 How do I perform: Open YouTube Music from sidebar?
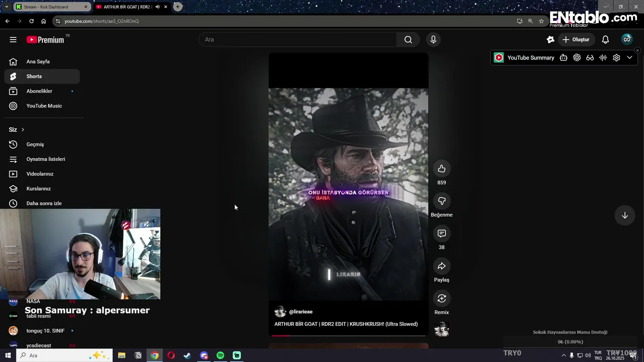point(42,106)
